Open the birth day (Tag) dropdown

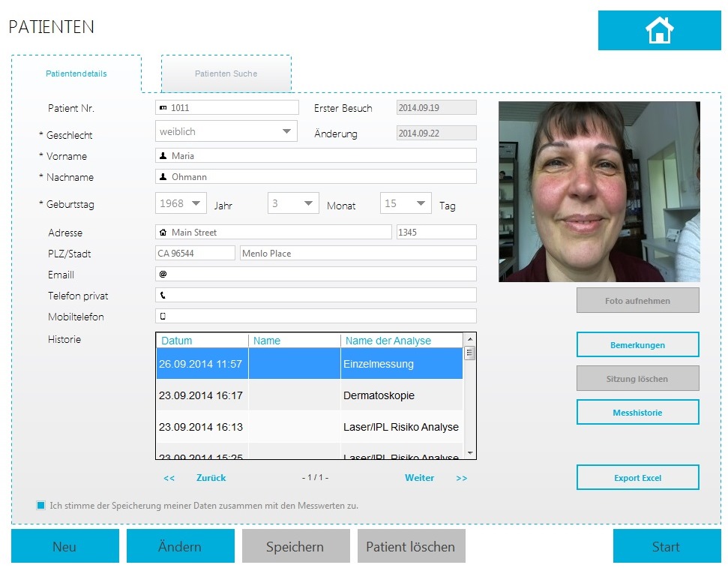pyautogui.click(x=406, y=203)
